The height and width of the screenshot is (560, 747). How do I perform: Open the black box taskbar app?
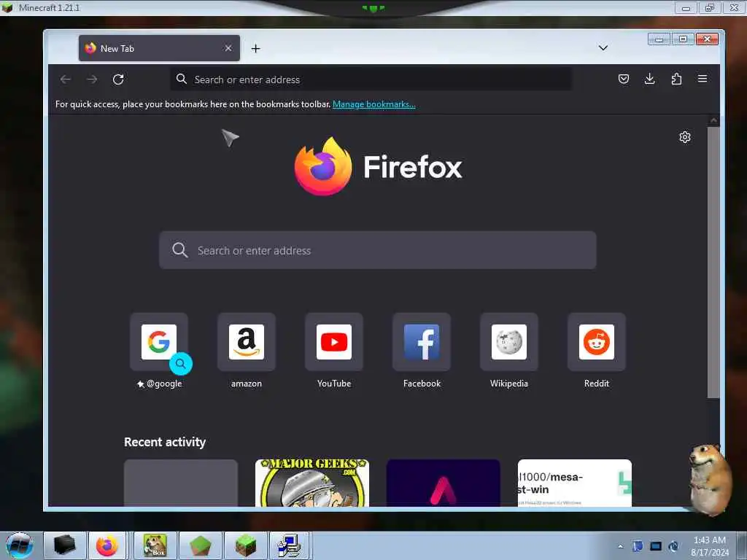click(x=65, y=545)
